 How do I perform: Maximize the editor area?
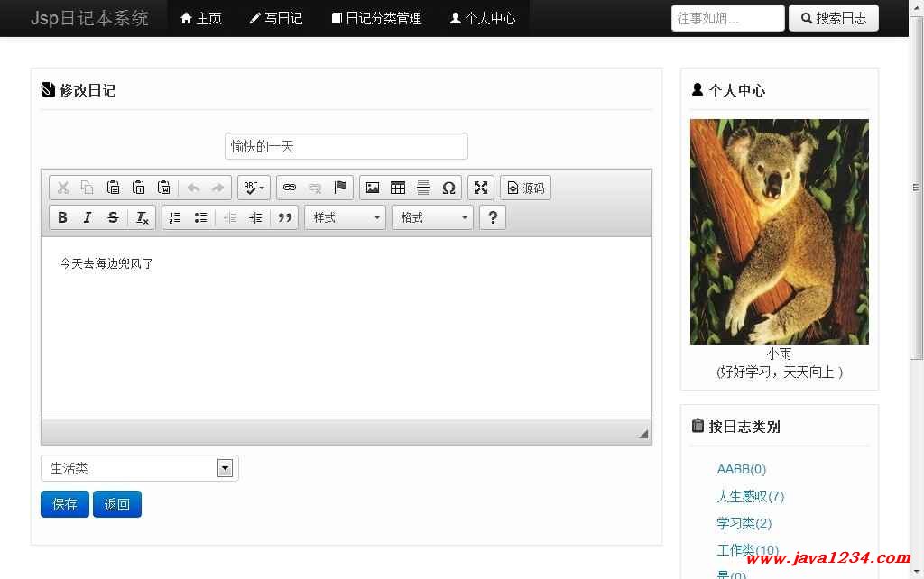(x=481, y=188)
